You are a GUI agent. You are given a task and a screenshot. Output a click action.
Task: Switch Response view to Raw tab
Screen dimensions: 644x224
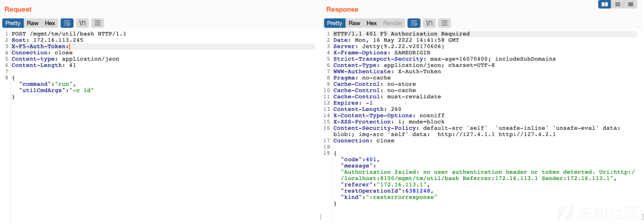click(x=354, y=23)
